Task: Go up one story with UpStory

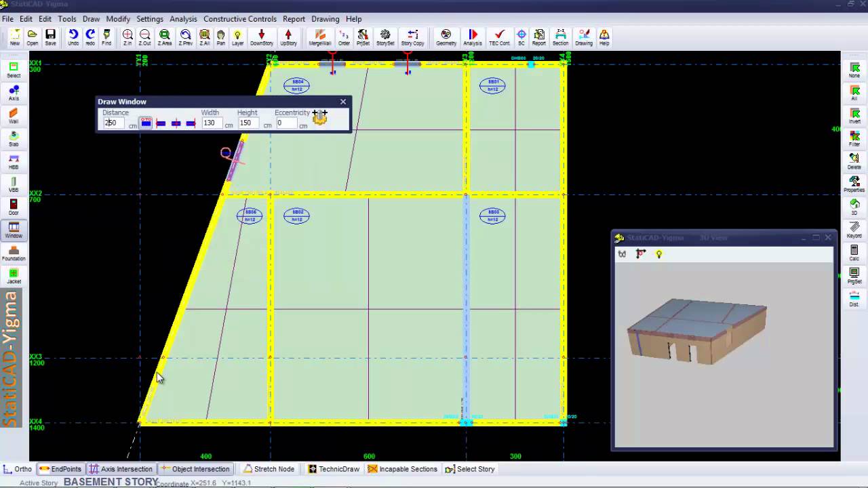Action: click(288, 37)
